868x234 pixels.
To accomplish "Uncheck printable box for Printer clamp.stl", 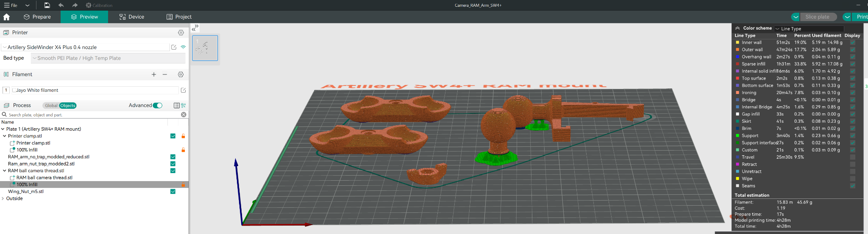I will (173, 136).
